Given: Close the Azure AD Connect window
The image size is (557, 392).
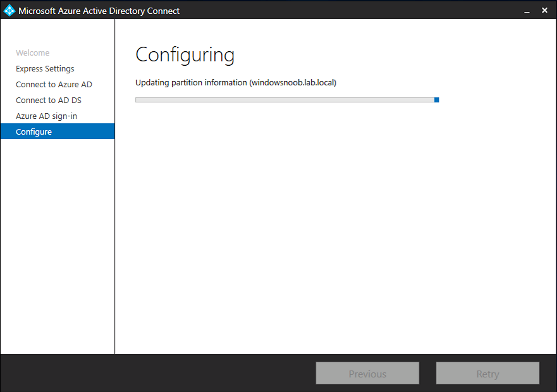Looking at the screenshot, I should (x=544, y=10).
